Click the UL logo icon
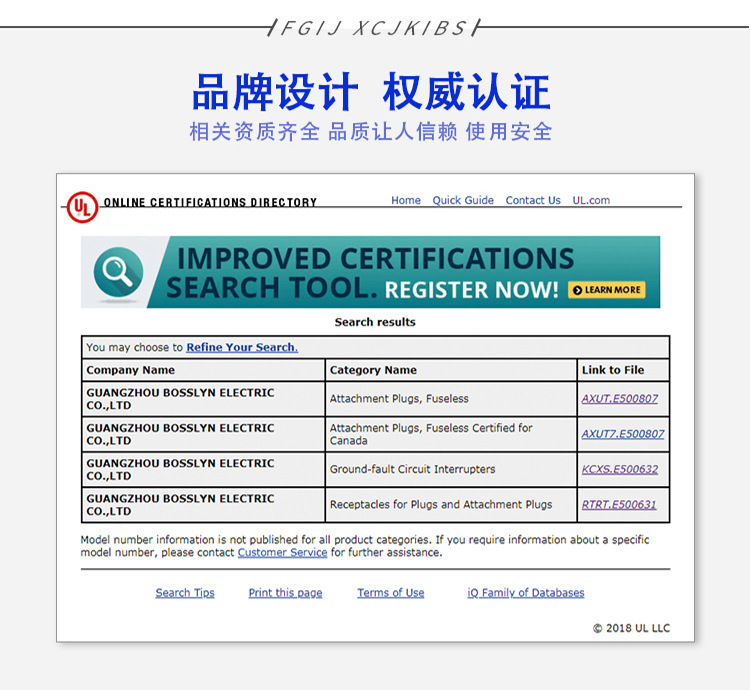 click(82, 207)
